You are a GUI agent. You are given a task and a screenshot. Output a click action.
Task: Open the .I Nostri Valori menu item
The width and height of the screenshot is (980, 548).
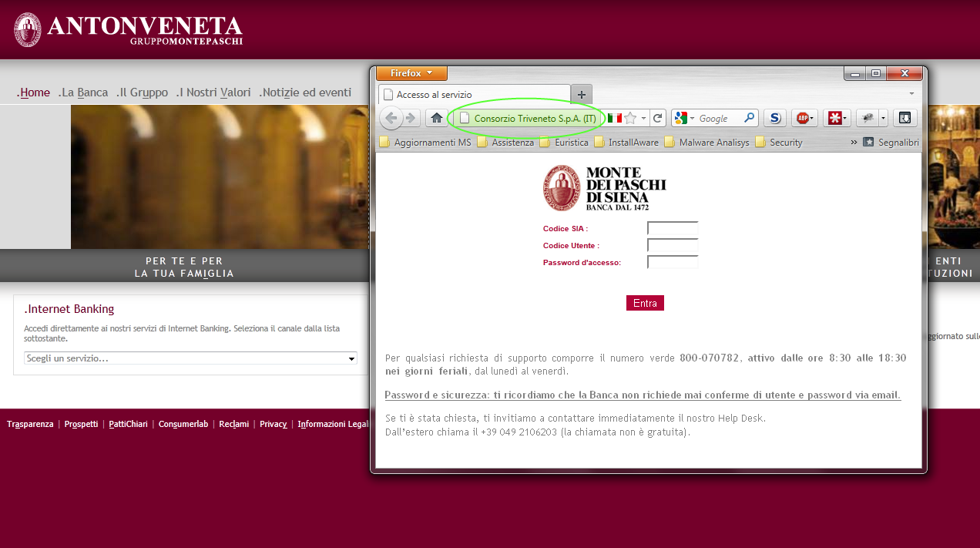[x=213, y=92]
